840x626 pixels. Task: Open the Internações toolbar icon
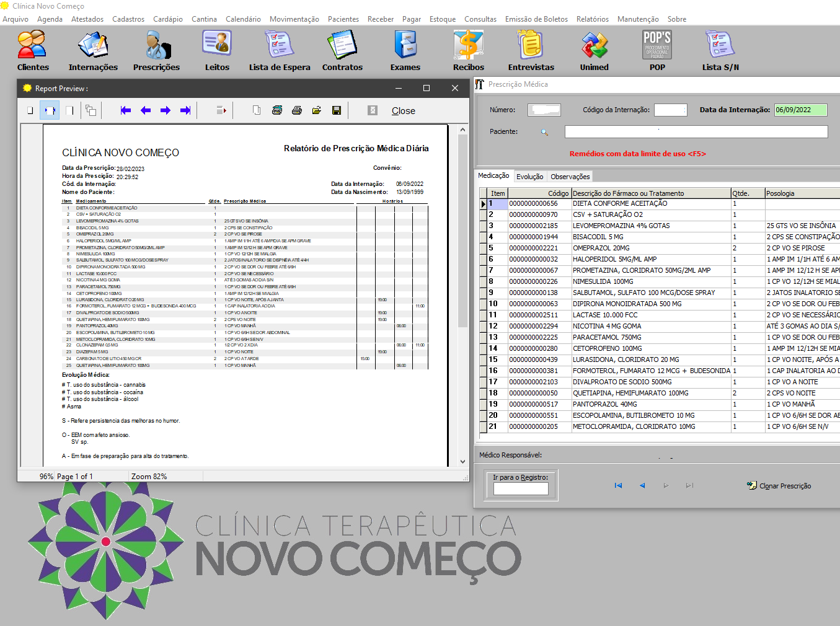[93, 51]
